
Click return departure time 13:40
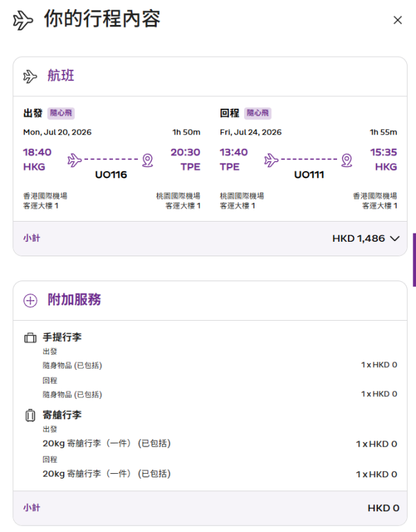coord(234,152)
